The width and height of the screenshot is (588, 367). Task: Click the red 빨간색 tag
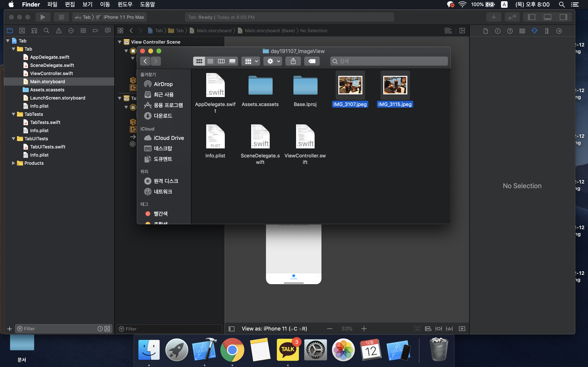pos(160,214)
